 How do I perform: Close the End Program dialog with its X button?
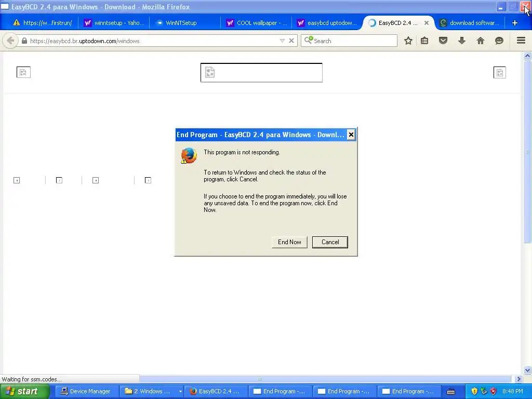(351, 135)
